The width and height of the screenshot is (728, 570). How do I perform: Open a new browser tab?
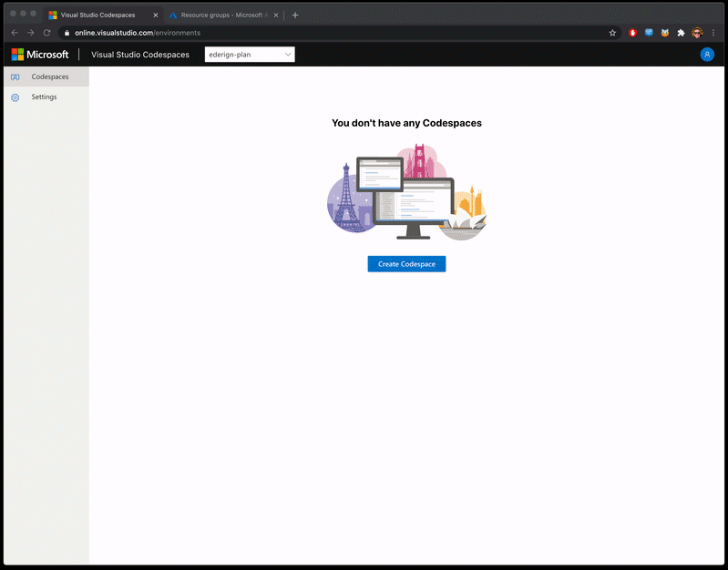295,15
